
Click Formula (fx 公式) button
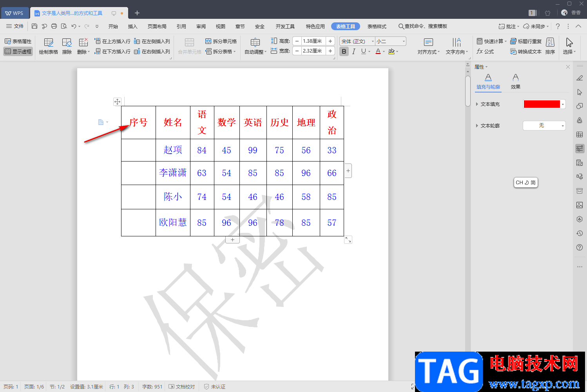click(x=485, y=51)
